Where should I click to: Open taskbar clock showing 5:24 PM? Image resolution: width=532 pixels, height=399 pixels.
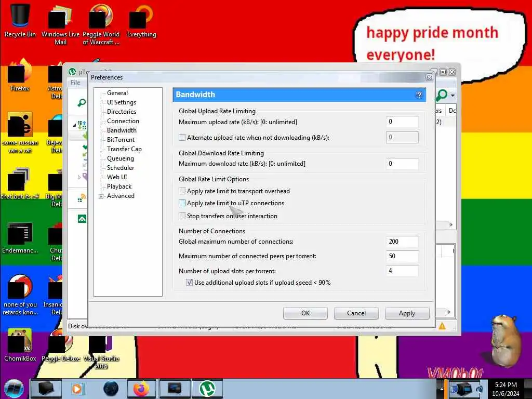506,389
